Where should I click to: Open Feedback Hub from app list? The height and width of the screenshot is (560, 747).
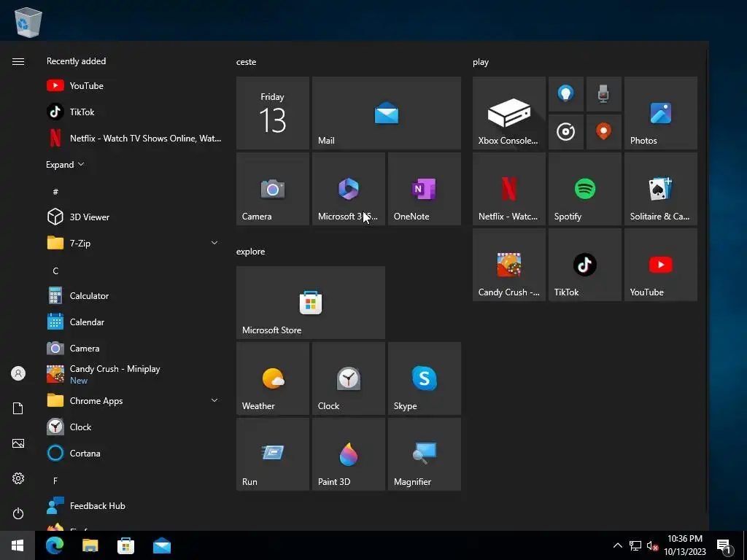coord(133,506)
